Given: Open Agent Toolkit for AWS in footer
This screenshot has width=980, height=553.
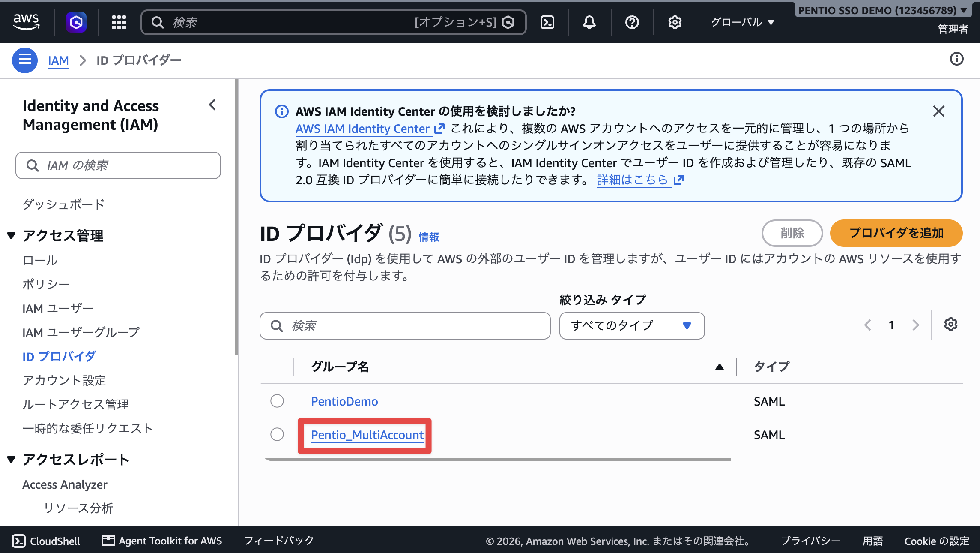Looking at the screenshot, I should pyautogui.click(x=162, y=541).
